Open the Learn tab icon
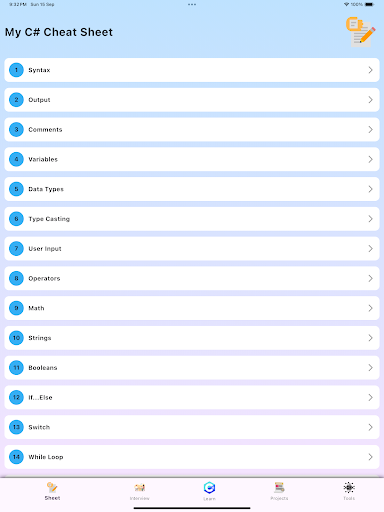Image resolution: width=384 pixels, height=512 pixels. tap(209, 488)
